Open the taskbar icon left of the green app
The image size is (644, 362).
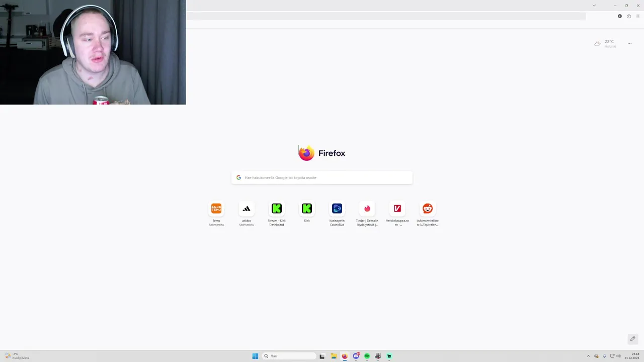pos(378,356)
